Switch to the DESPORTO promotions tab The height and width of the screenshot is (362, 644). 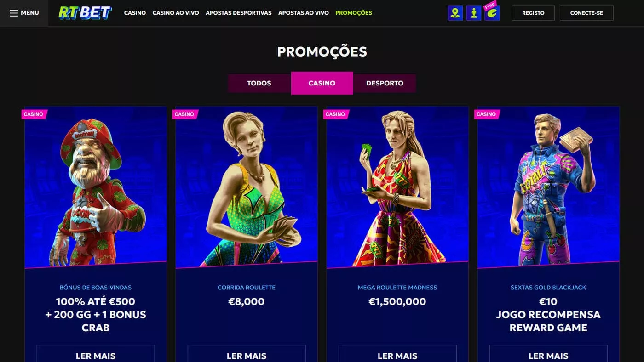385,83
